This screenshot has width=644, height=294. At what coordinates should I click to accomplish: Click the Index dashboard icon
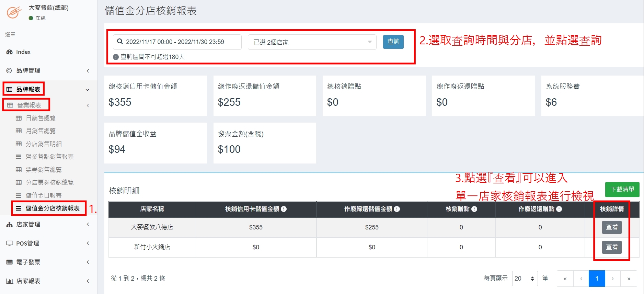click(x=9, y=52)
